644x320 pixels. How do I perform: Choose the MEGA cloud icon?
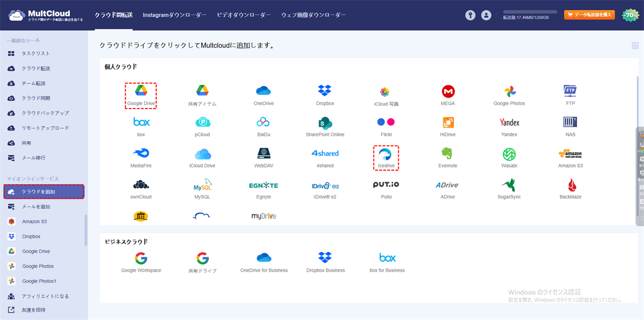coord(448,96)
